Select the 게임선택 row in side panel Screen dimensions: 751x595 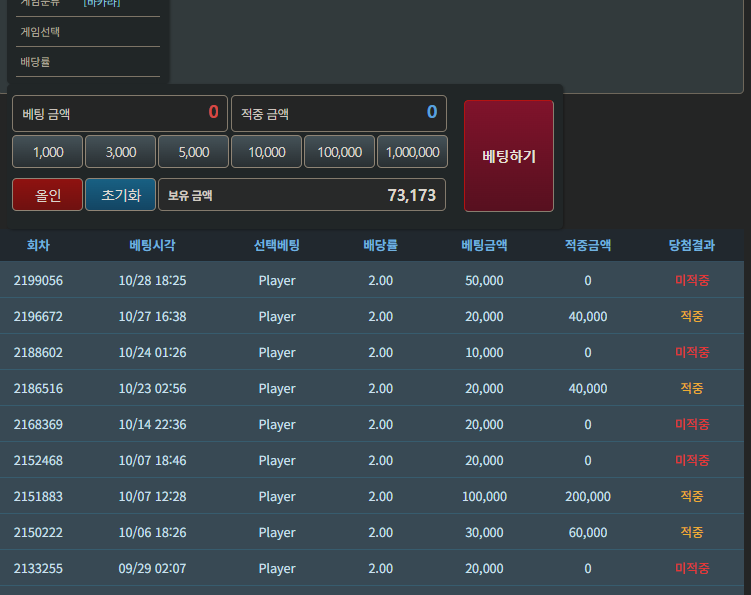pos(88,32)
